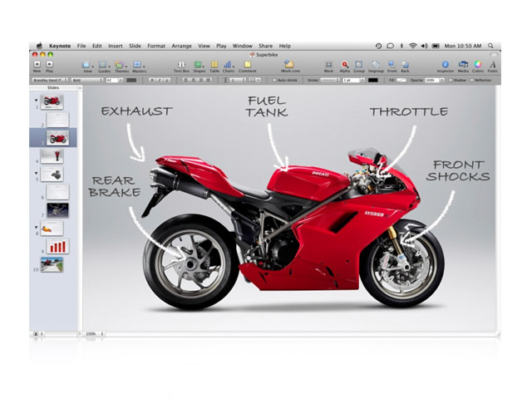The height and width of the screenshot is (399, 532).
Task: Group the selected objects
Action: click(358, 66)
